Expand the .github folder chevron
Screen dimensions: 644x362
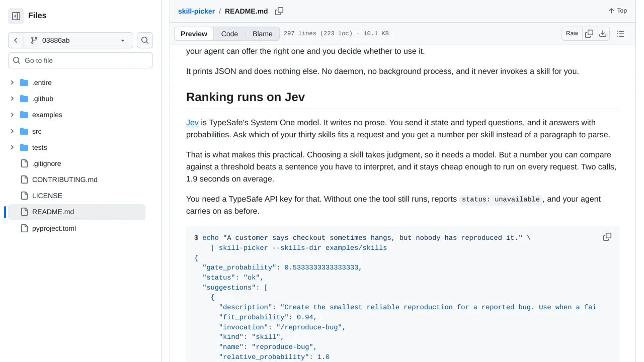pos(12,99)
